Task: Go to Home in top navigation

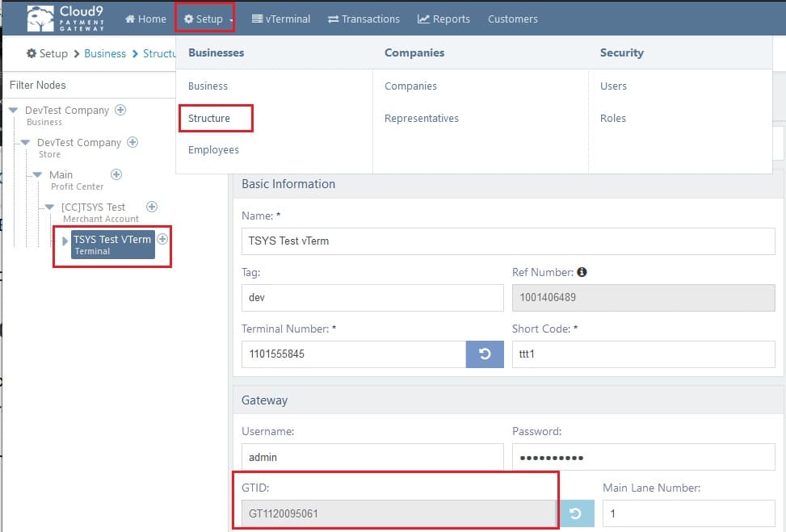Action: point(146,19)
